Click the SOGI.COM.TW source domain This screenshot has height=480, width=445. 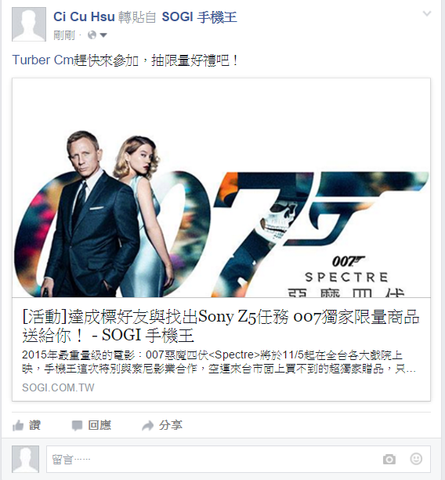[58, 387]
